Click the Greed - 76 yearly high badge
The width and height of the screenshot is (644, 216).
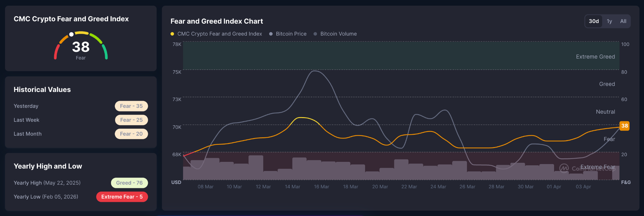(x=129, y=183)
